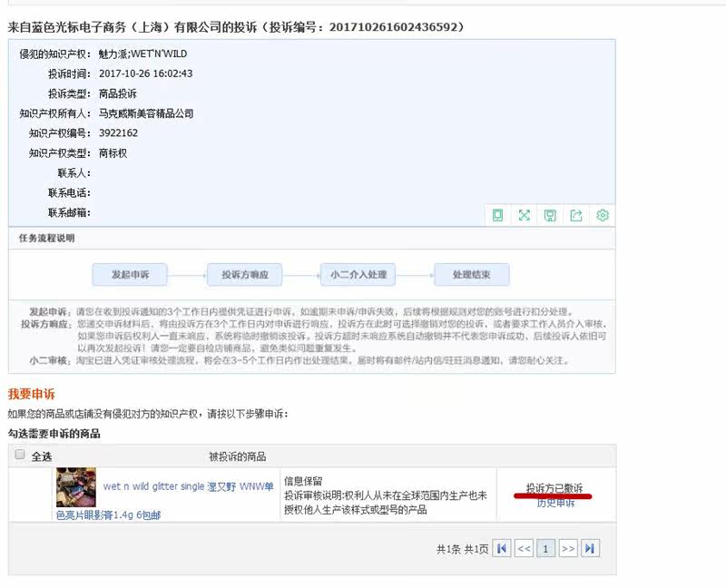Click the 魅力派;WET'N'WILD brand text
726x588 pixels.
(x=143, y=54)
